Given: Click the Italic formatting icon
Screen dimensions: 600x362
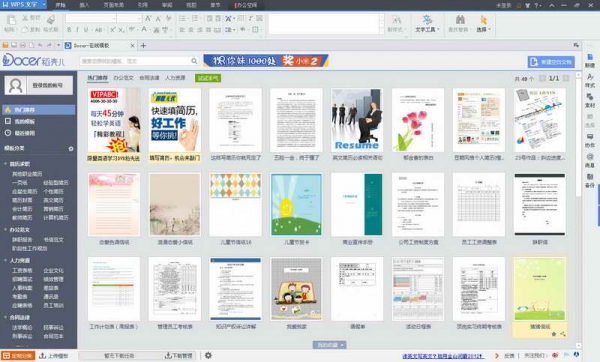Looking at the screenshot, I should (77, 30).
